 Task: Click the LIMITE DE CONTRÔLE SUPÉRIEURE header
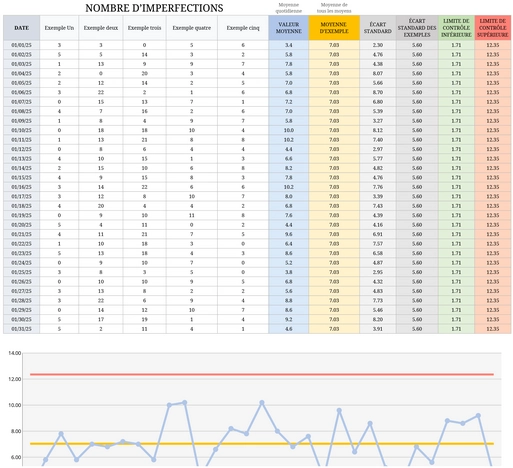pyautogui.click(x=493, y=28)
